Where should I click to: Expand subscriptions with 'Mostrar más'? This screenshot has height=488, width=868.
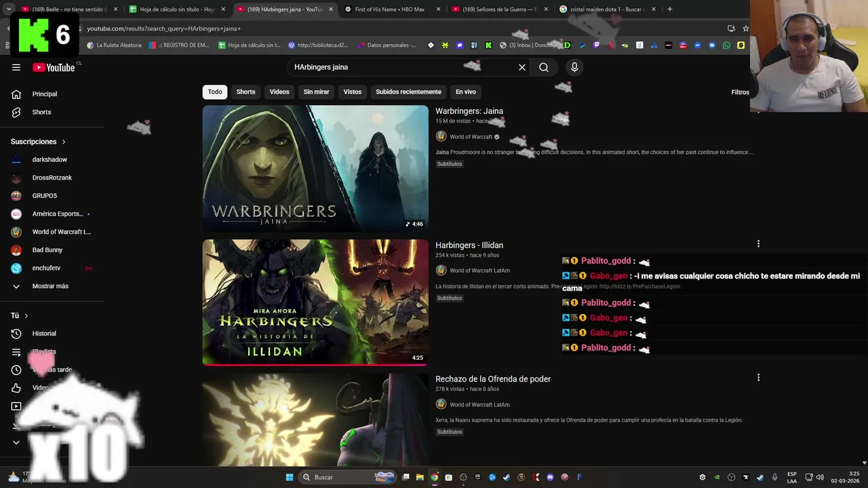[x=52, y=286]
